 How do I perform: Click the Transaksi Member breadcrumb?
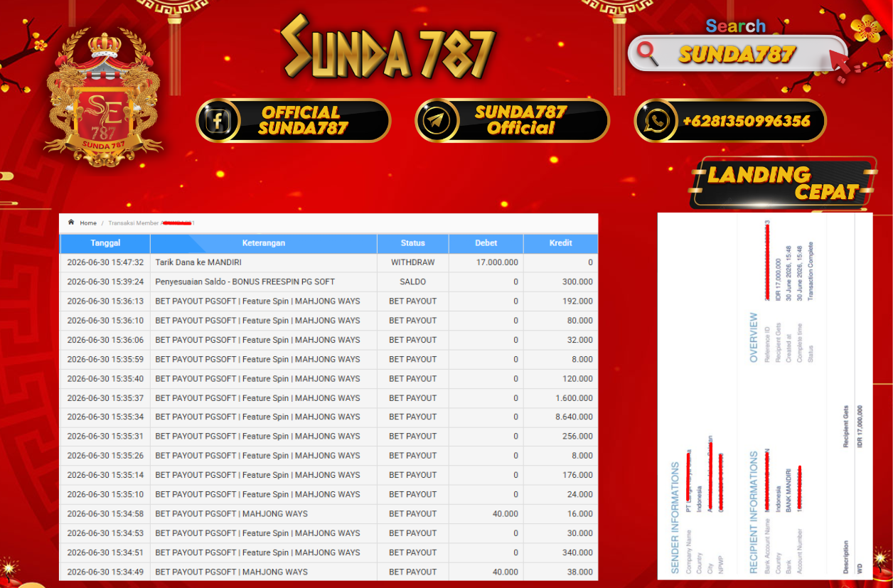click(151, 223)
